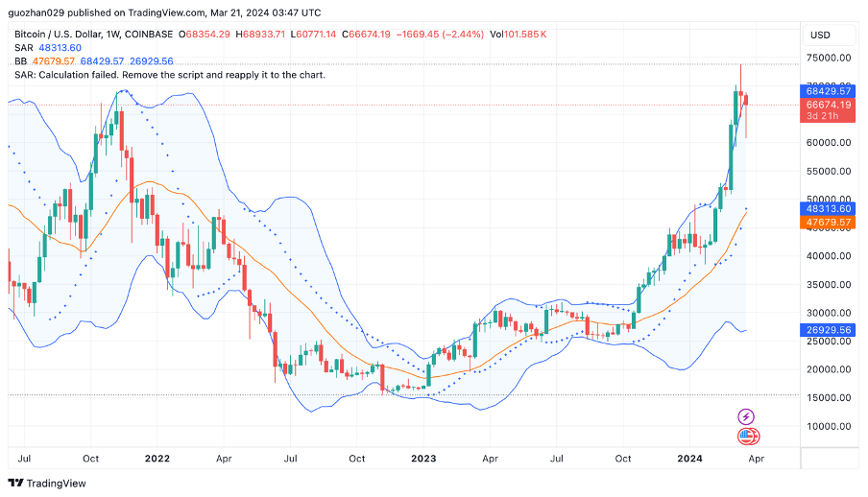Viewport: 868px width, 497px height.
Task: Click the red 66674.19 current price label
Action: 827,105
